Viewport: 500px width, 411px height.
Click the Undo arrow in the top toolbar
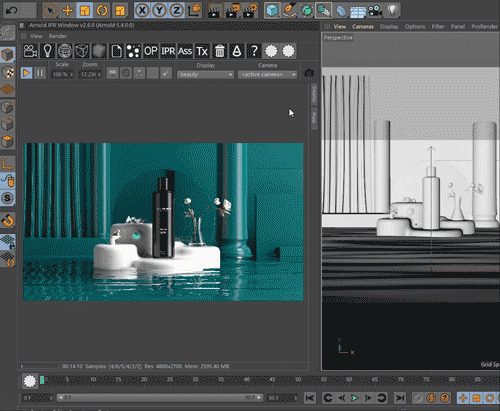coord(12,11)
